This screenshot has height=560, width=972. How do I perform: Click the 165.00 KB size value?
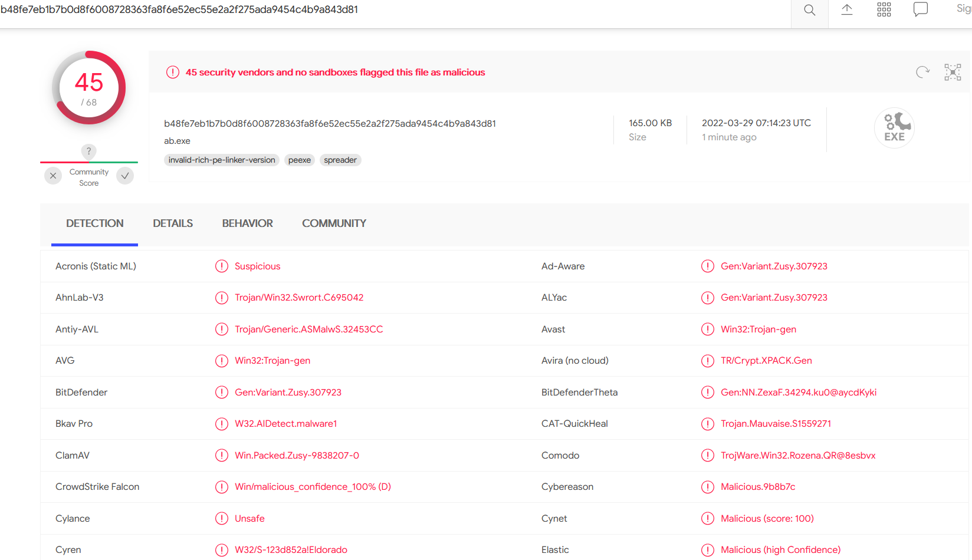[x=651, y=123]
